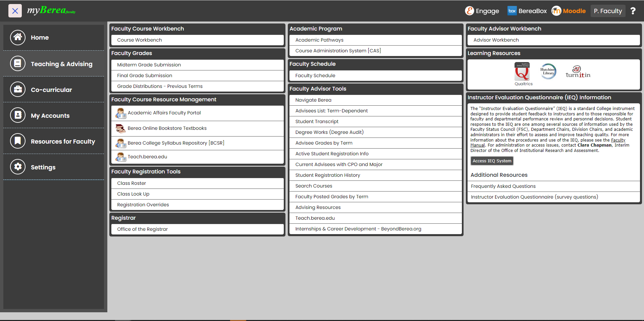Open Berea Online Bookstore Textbooks

tap(167, 128)
